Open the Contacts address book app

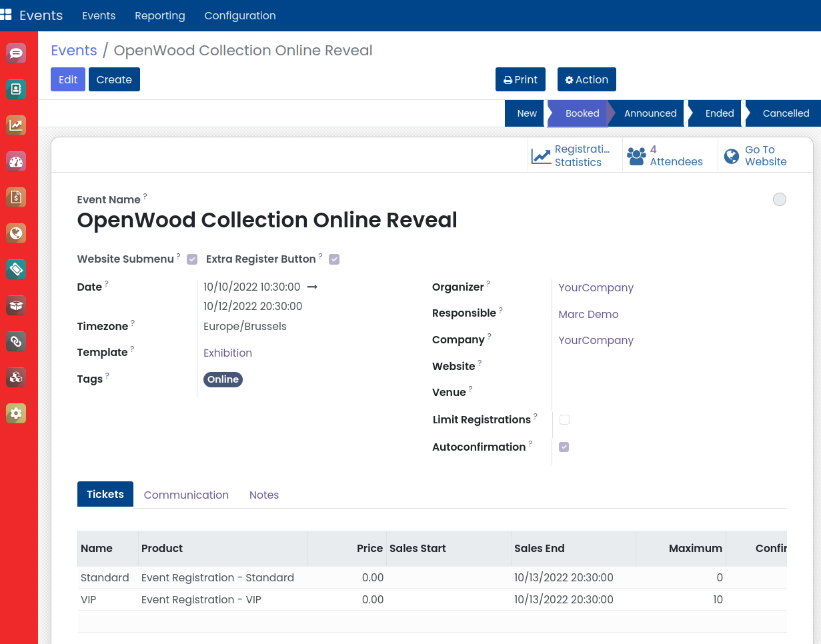click(x=16, y=89)
